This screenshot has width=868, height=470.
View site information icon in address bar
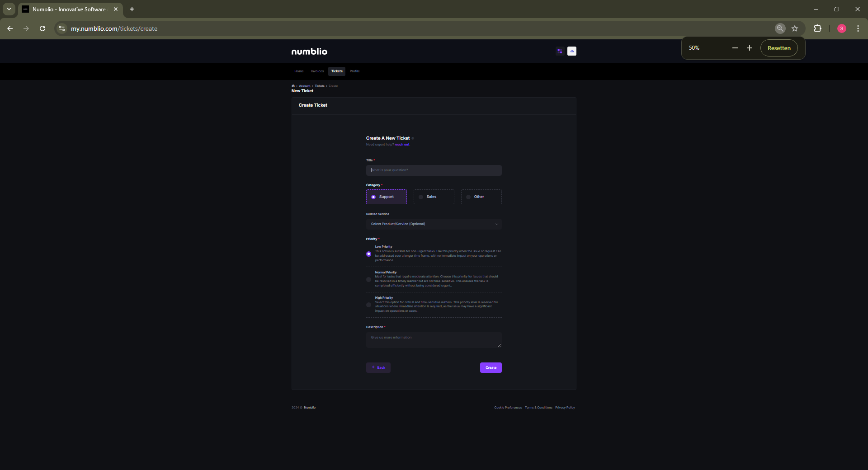(62, 28)
